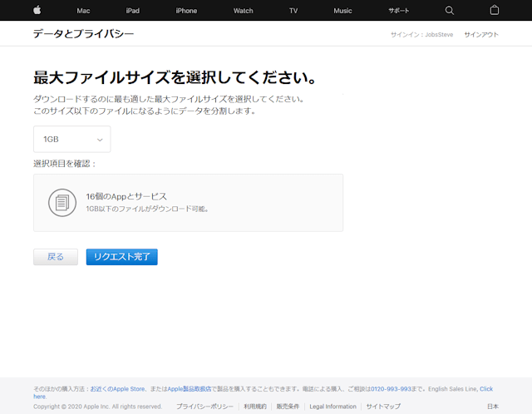Image resolution: width=532 pixels, height=414 pixels.
Task: Click the document icon in selection summary
Action: coord(61,202)
